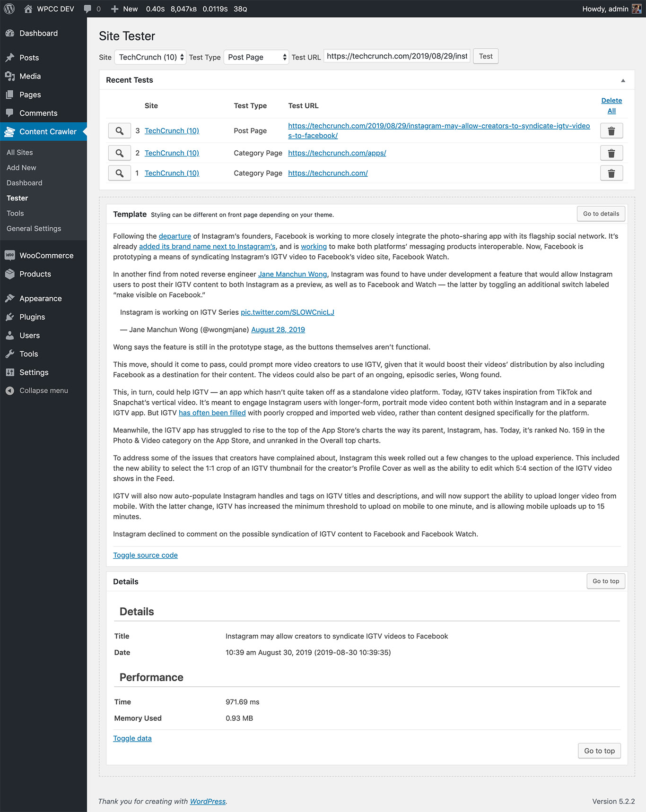Collapse the Recent Tests panel triangle
The width and height of the screenshot is (646, 812).
(x=623, y=80)
